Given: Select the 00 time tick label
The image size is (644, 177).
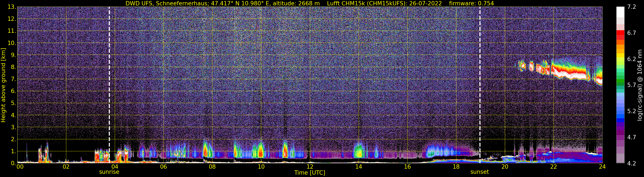Looking at the screenshot, I should coord(20,167).
